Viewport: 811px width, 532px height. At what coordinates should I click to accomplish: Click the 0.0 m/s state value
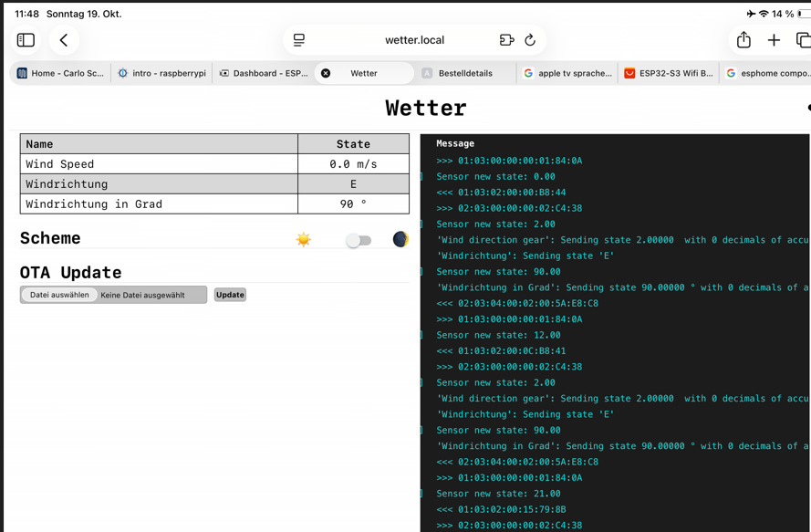click(353, 164)
